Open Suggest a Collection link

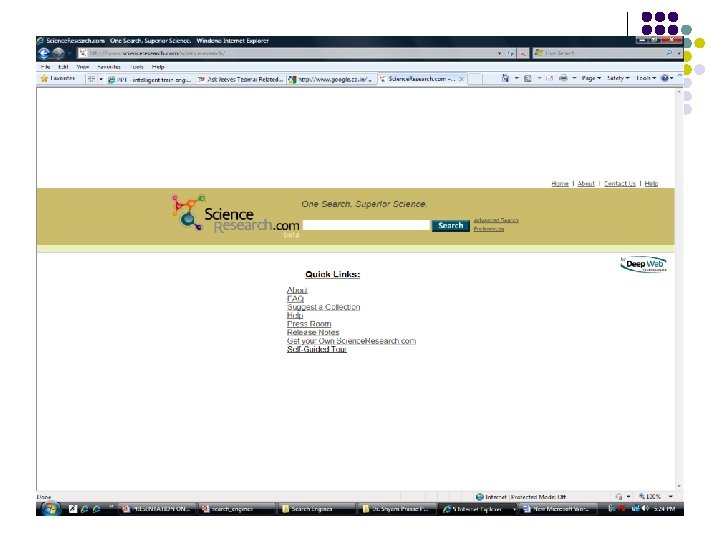click(323, 307)
